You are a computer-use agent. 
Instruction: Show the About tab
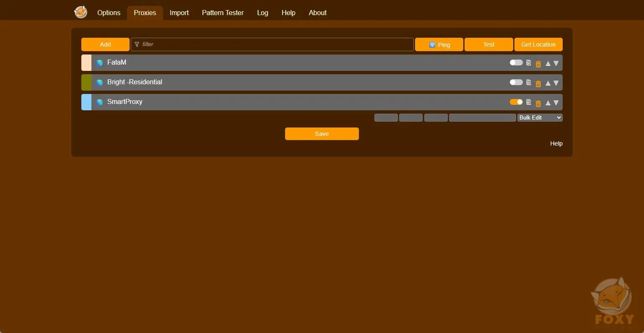(x=317, y=13)
